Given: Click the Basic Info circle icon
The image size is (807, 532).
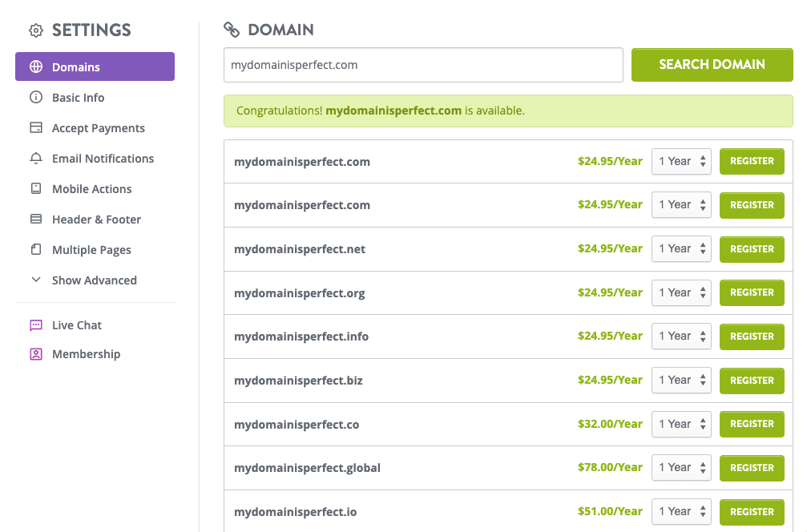Looking at the screenshot, I should [36, 98].
